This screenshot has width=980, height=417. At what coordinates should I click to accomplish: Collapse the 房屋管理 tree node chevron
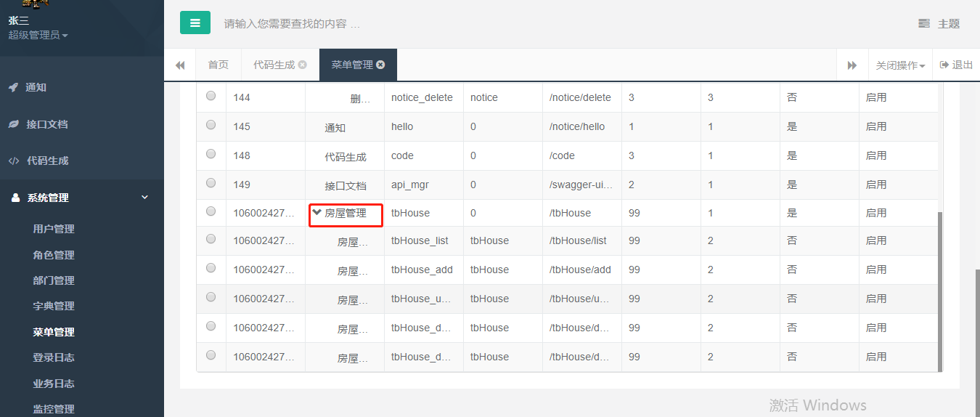[317, 212]
